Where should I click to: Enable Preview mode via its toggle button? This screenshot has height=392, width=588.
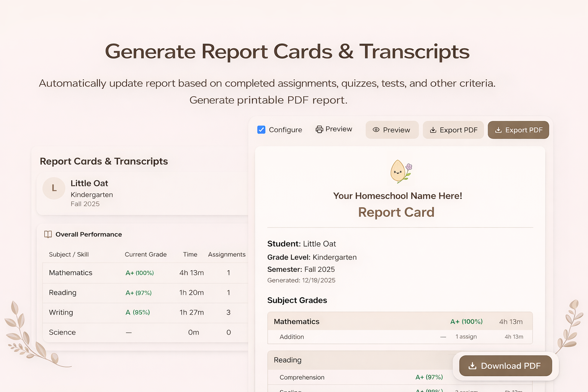[x=392, y=130]
